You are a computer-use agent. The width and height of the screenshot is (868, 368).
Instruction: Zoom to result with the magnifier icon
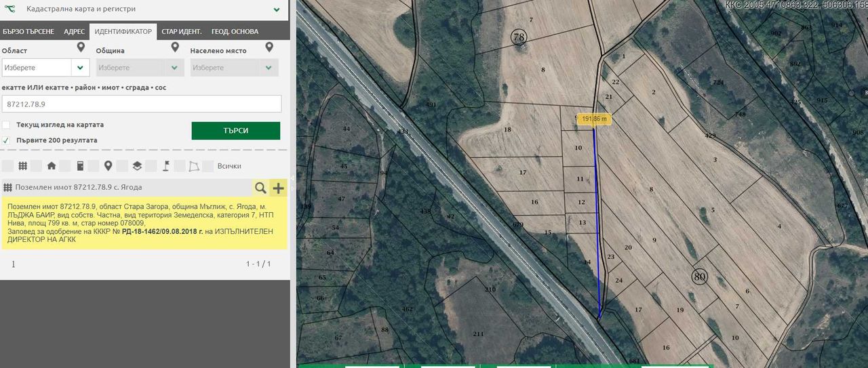pos(260,188)
